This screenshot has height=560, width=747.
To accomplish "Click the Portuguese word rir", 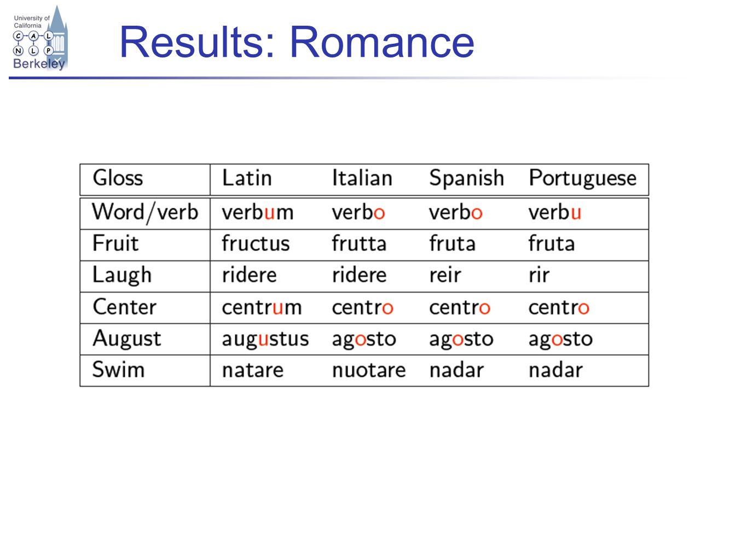I will [538, 275].
